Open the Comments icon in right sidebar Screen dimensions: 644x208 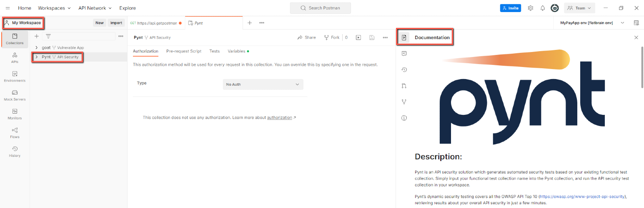pyautogui.click(x=404, y=54)
